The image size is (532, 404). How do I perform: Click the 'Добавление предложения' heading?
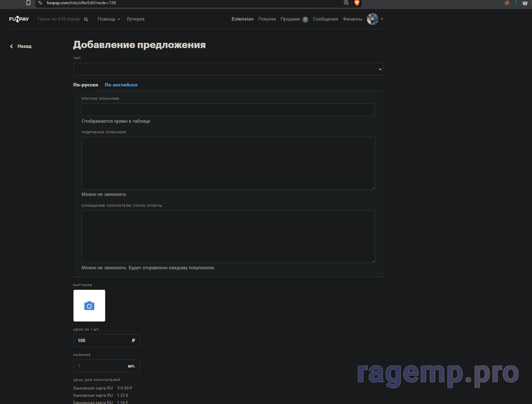tap(139, 45)
